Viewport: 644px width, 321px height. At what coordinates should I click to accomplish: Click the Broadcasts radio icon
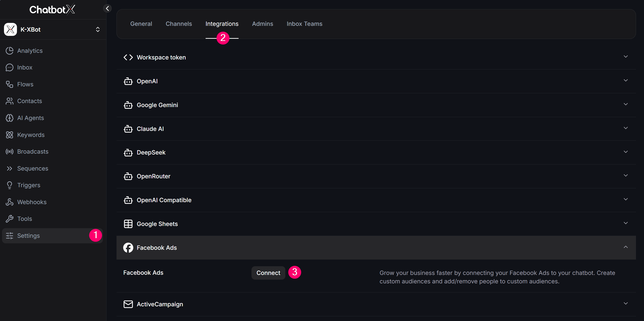[10, 152]
